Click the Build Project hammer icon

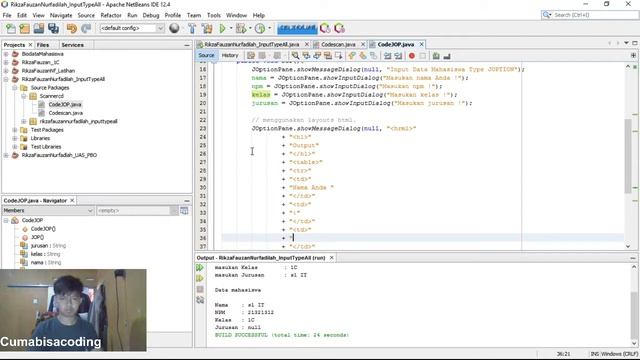click(192, 28)
